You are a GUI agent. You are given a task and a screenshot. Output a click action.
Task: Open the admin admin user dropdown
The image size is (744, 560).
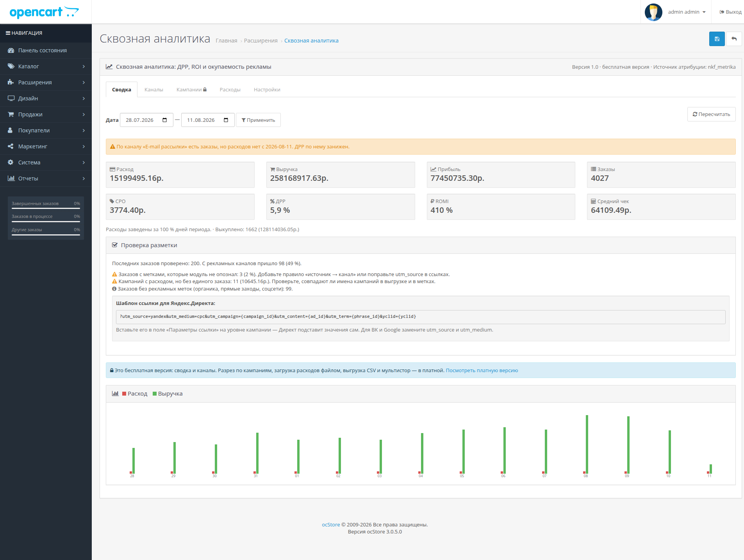[x=687, y=12]
